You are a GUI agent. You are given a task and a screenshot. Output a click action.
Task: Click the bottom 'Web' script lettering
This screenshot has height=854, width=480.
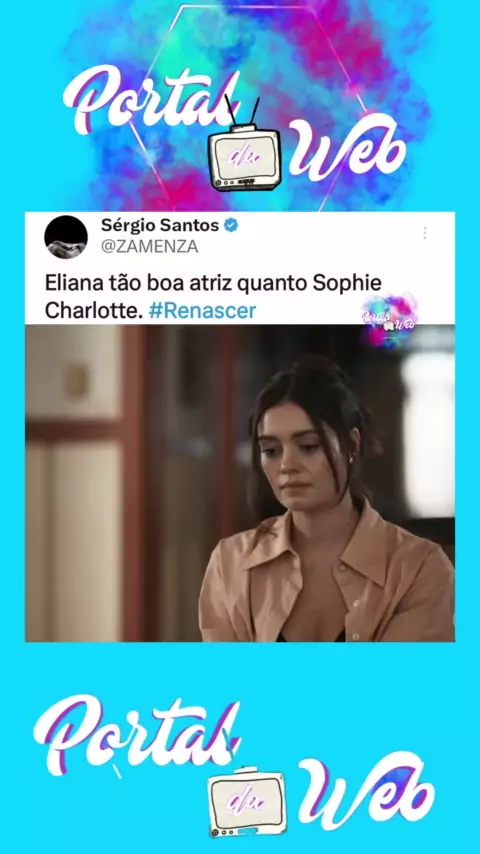click(x=366, y=791)
